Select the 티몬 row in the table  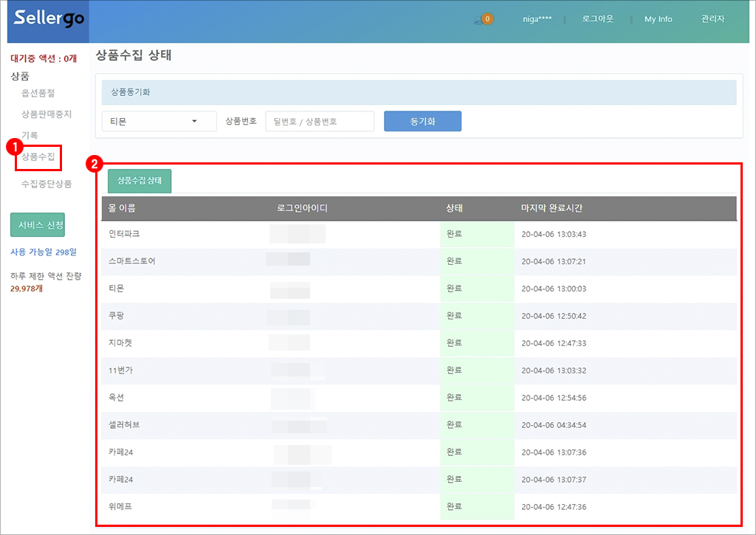[419, 289]
